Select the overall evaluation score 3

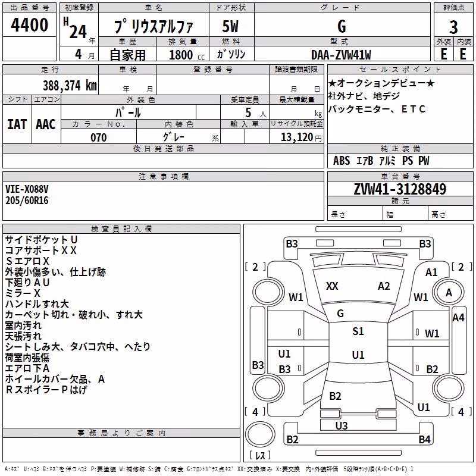453,27
